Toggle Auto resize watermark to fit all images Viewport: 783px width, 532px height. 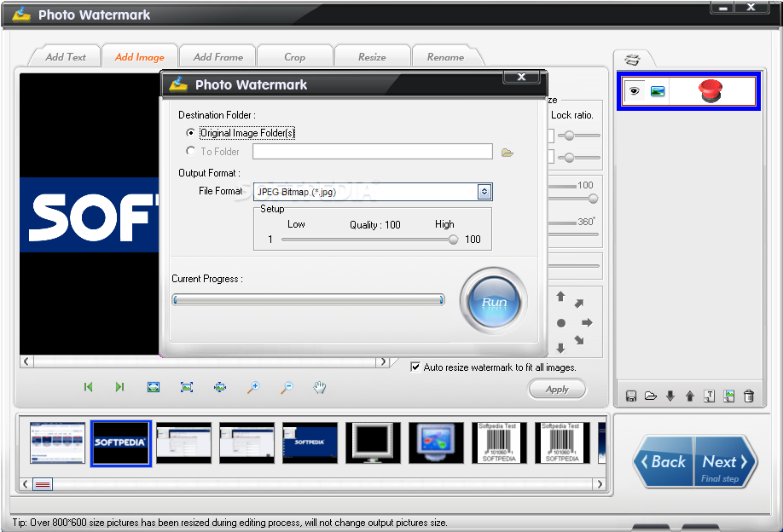pyautogui.click(x=415, y=367)
